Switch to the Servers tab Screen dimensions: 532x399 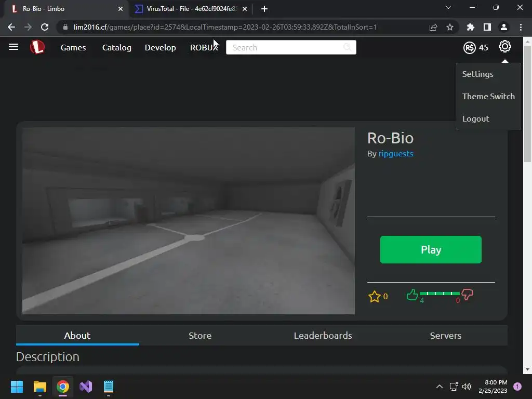click(446, 336)
